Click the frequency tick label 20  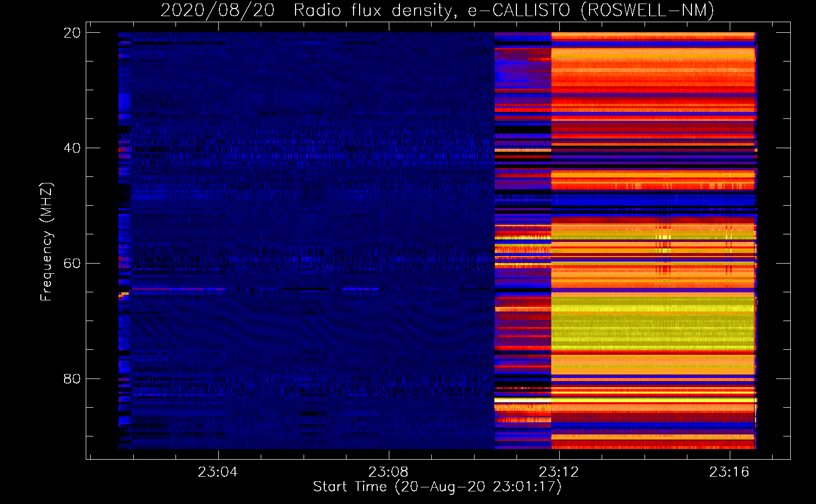pyautogui.click(x=72, y=33)
